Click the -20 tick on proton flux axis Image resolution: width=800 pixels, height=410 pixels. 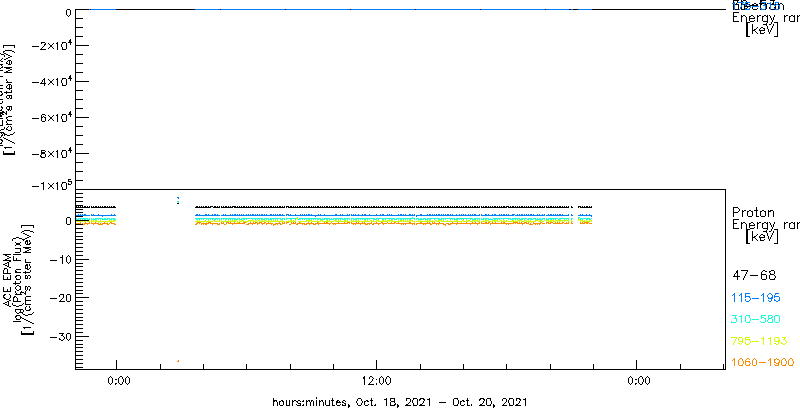pos(60,297)
